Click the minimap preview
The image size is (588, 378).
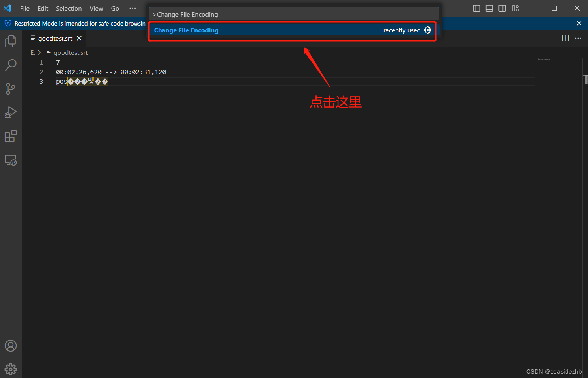point(544,59)
